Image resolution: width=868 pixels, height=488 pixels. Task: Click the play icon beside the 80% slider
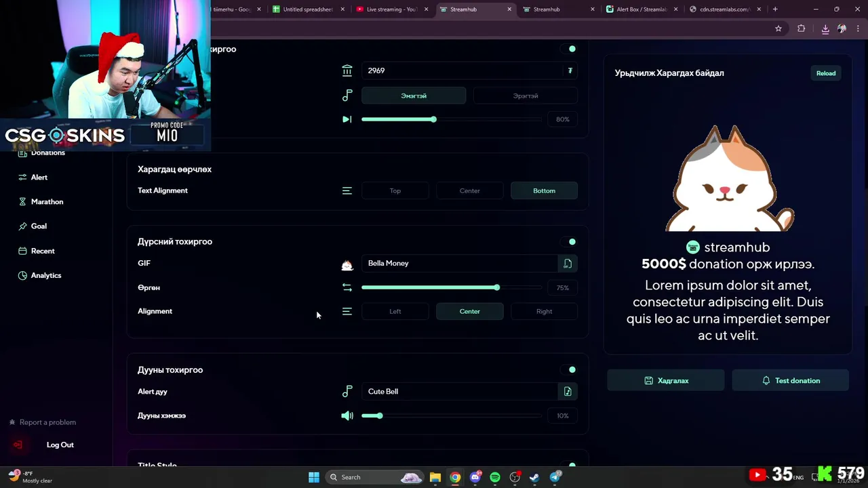pos(347,119)
